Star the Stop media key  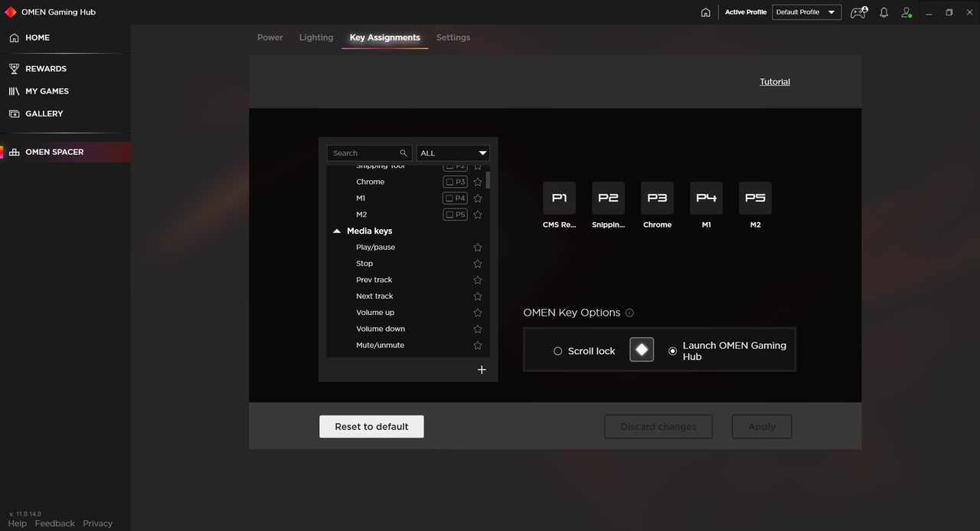[478, 264]
